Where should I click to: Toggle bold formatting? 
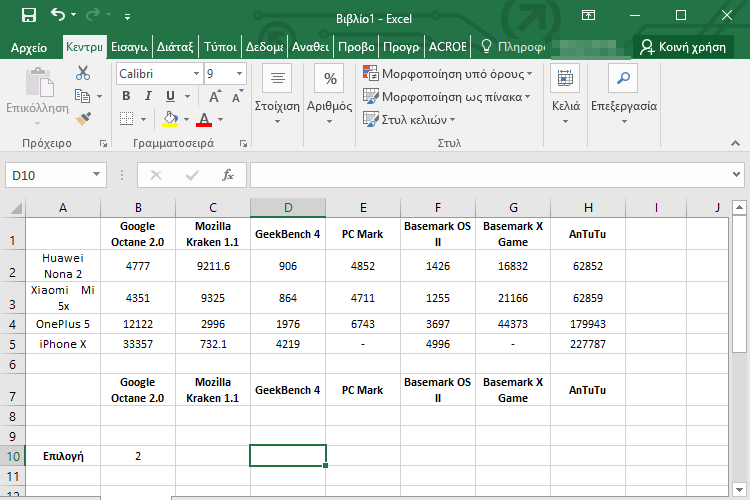point(126,96)
